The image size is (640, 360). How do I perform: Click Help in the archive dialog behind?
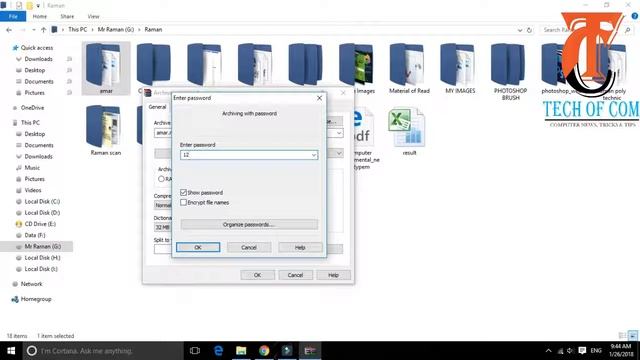click(333, 275)
